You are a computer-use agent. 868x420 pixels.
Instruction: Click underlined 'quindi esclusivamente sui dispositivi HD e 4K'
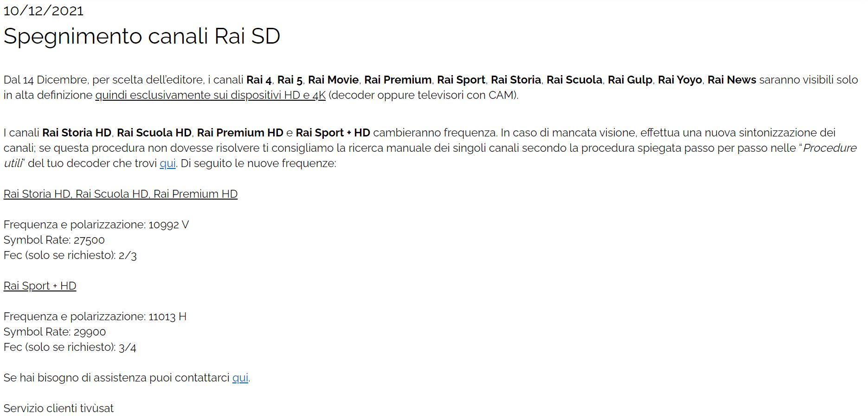coord(210,95)
